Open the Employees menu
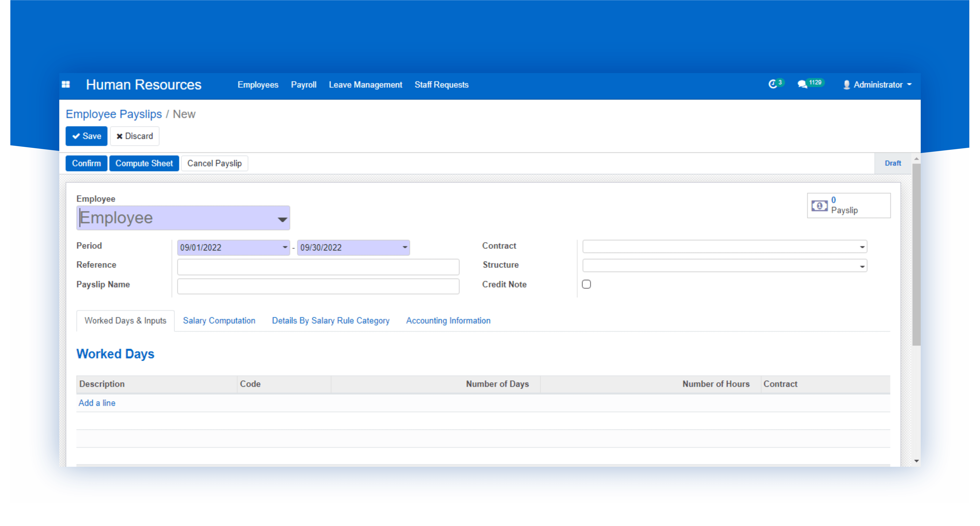The width and height of the screenshot is (980, 526). coord(258,85)
